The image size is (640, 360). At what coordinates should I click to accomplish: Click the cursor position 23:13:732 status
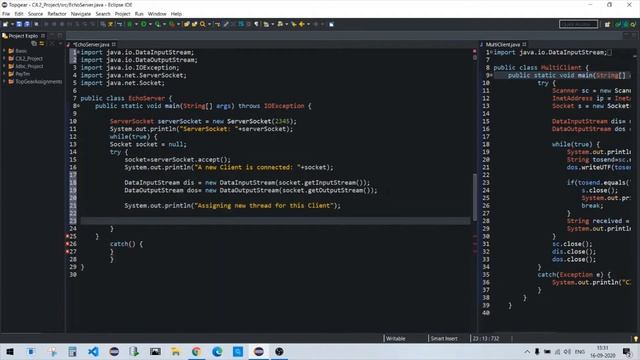[x=486, y=338]
